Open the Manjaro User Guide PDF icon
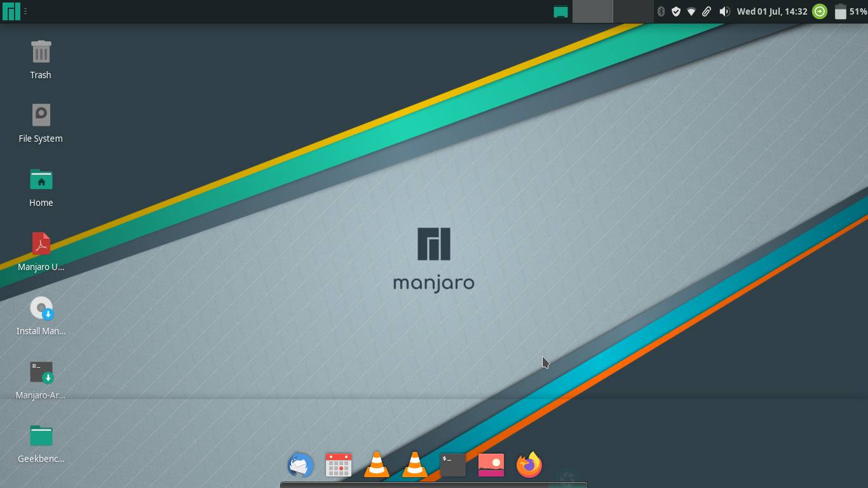Viewport: 868px width, 488px height. click(41, 252)
